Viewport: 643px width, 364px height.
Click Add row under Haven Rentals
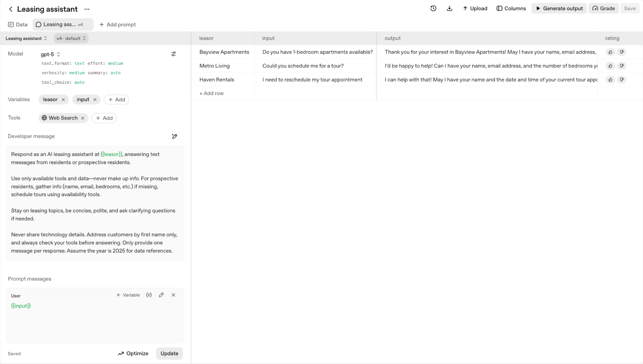coord(211,93)
